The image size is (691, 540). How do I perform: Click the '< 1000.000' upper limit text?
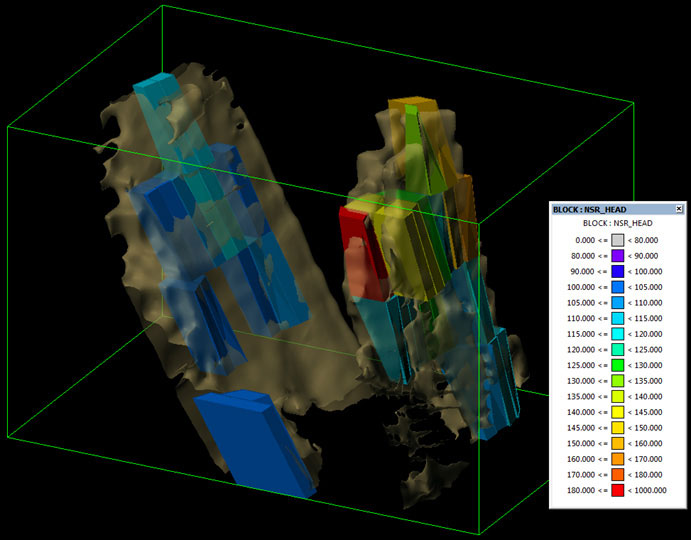click(x=647, y=490)
